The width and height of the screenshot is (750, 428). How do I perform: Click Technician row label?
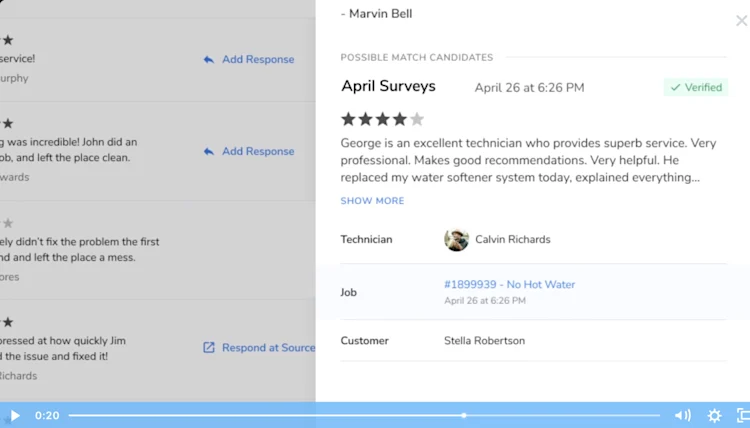point(366,240)
